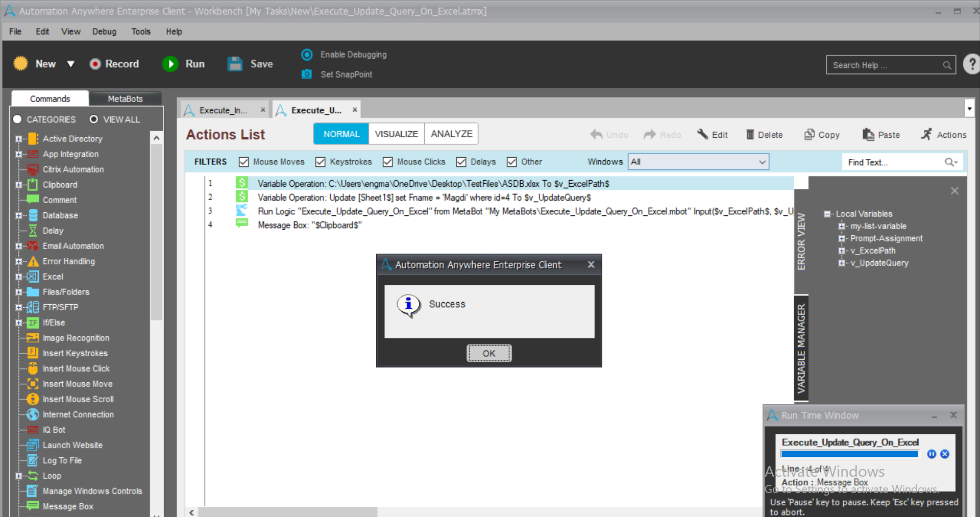Click the Delay hourglass icon

pos(33,231)
